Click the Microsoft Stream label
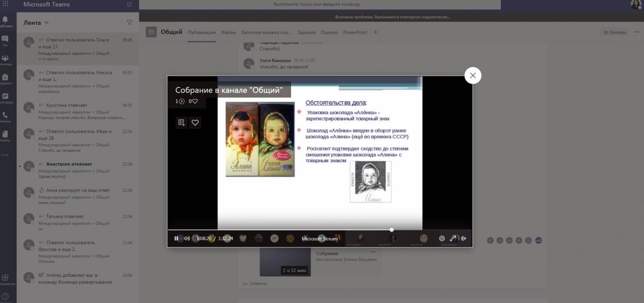This screenshot has height=303, width=644. [x=320, y=239]
